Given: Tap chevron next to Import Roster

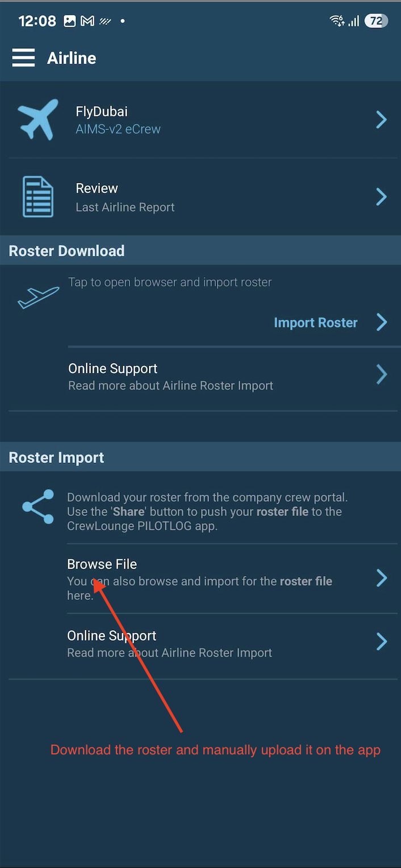Looking at the screenshot, I should point(382,323).
